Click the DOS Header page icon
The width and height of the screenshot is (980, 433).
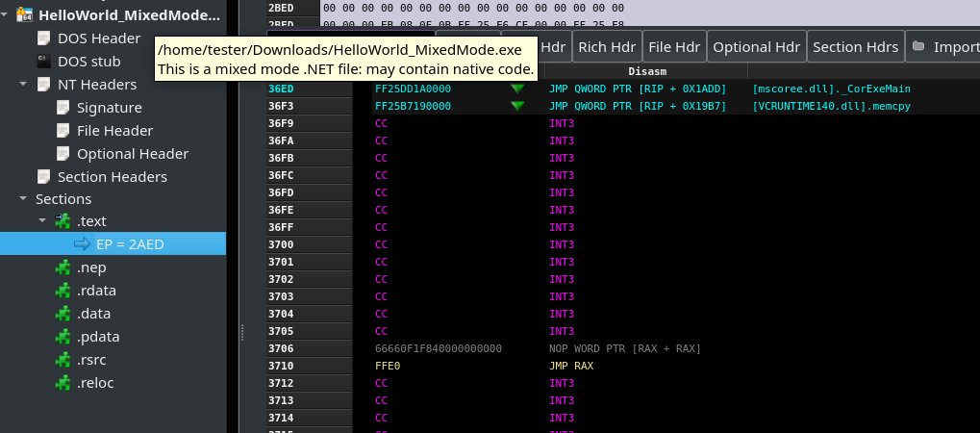click(43, 38)
